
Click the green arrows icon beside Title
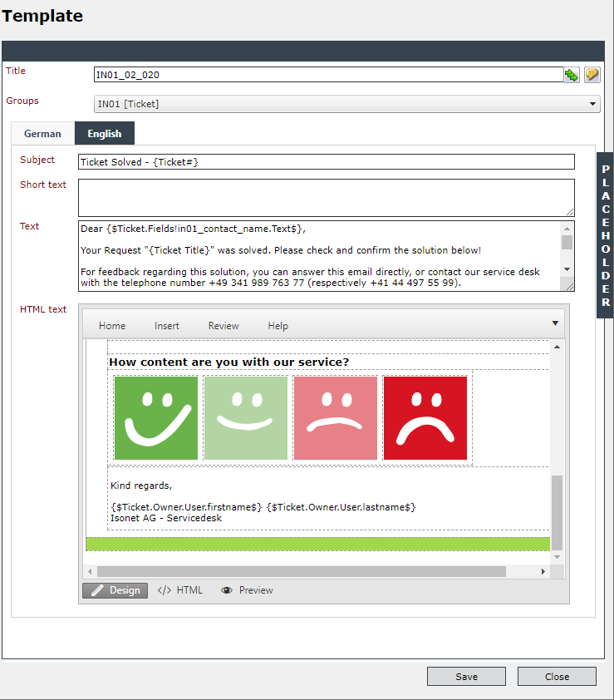coord(571,75)
